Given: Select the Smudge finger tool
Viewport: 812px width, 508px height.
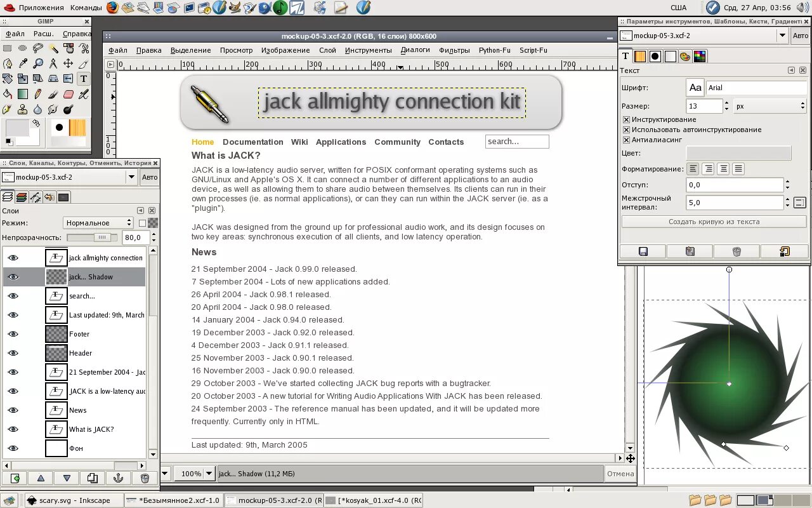Looking at the screenshot, I should point(53,109).
